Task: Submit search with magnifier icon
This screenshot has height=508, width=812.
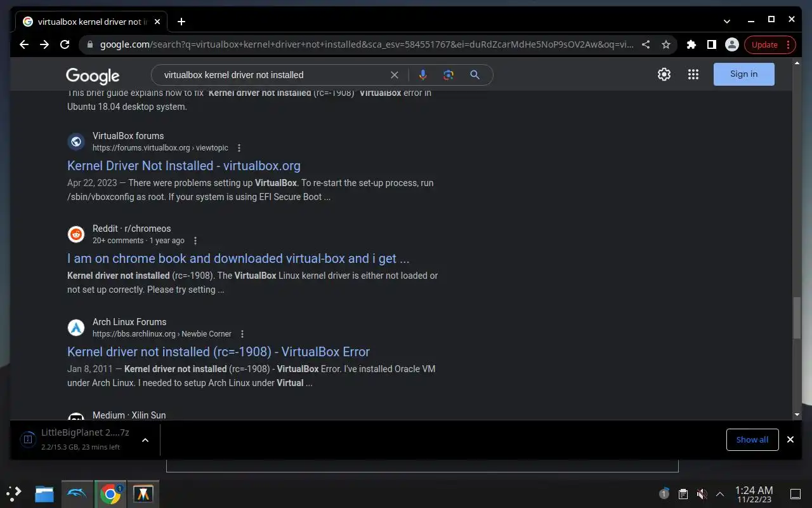Action: [x=475, y=75]
